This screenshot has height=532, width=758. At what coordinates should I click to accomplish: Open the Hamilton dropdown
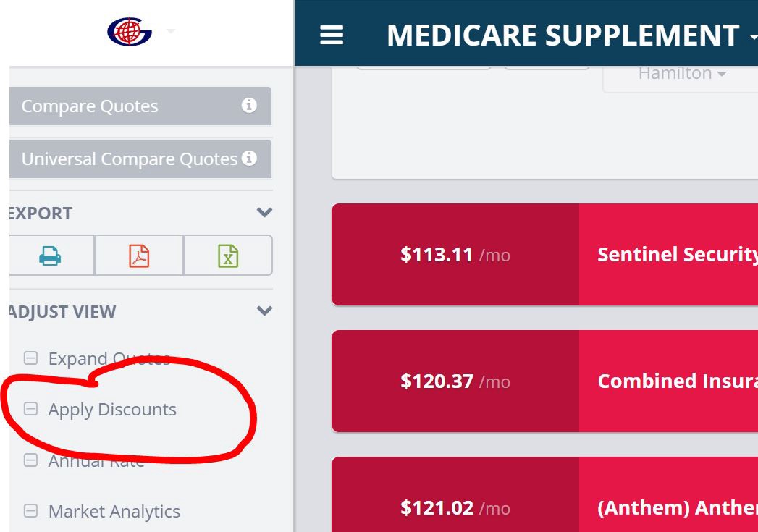click(x=679, y=72)
